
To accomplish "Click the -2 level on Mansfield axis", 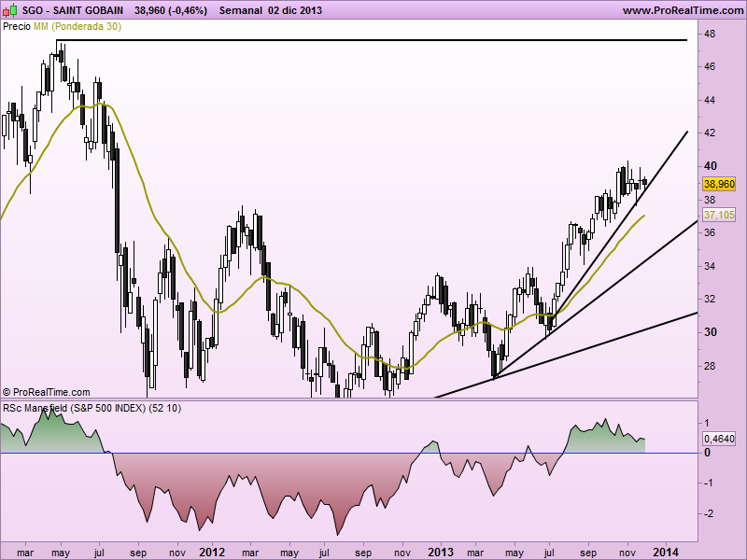I will click(x=709, y=514).
